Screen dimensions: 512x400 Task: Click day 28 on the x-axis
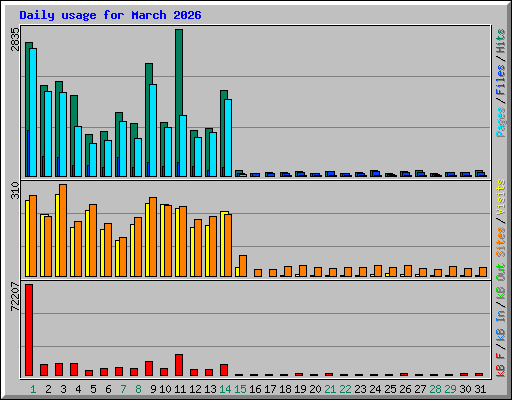[x=435, y=389]
